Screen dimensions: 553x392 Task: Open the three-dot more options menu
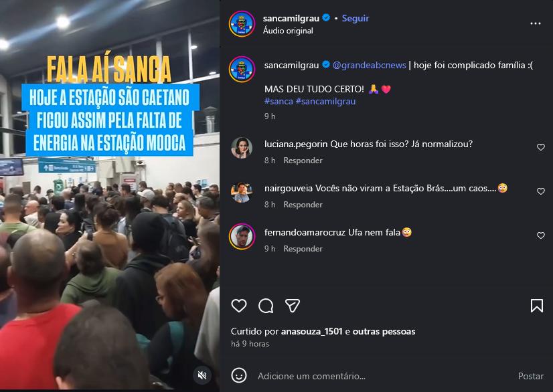(536, 23)
